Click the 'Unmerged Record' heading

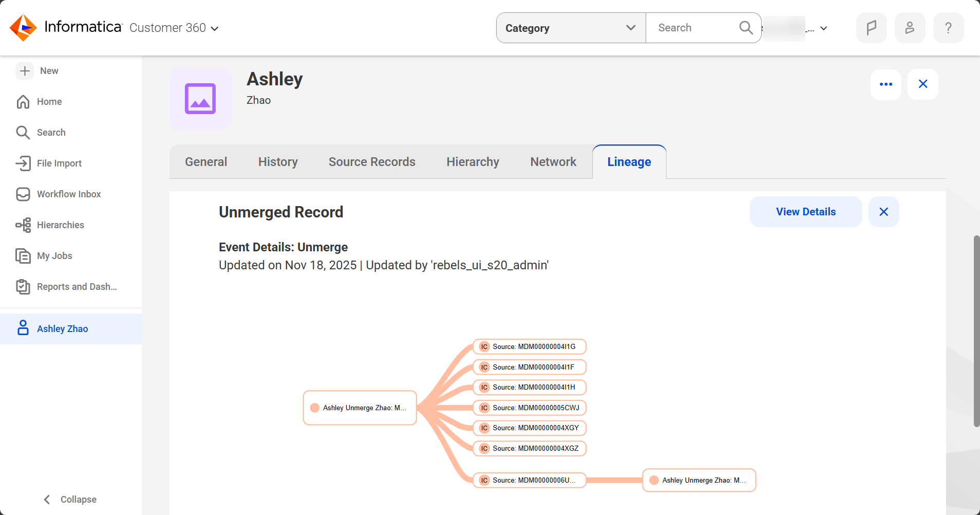tap(281, 212)
